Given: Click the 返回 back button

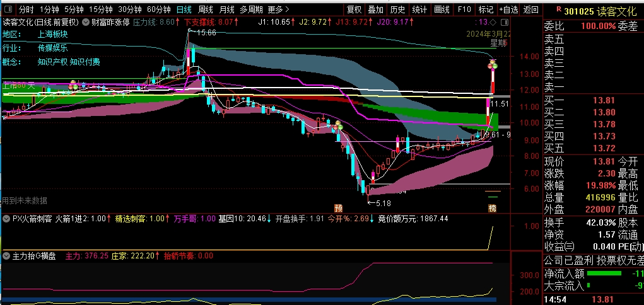Looking at the screenshot, I should point(531,9).
